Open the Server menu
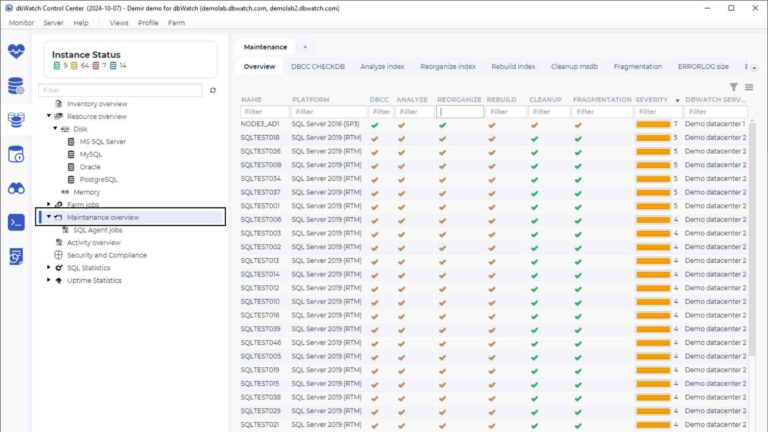The width and height of the screenshot is (768, 432). pyautogui.click(x=53, y=23)
